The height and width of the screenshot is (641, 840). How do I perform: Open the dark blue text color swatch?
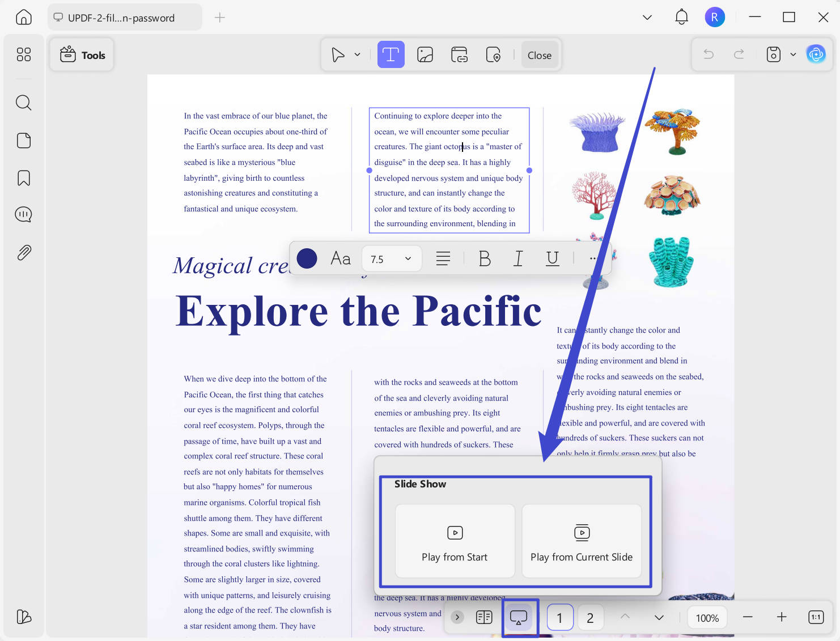point(307,258)
